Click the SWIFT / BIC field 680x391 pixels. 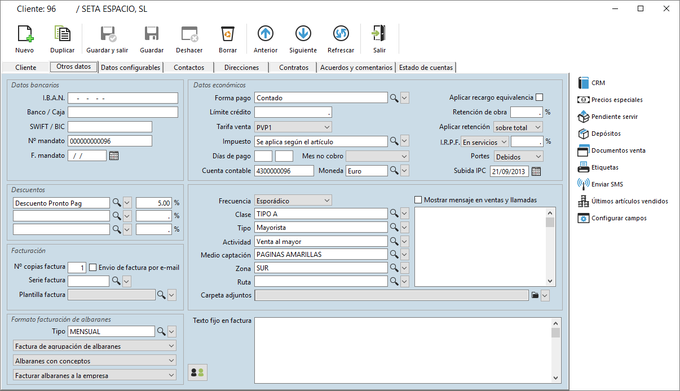110,127
